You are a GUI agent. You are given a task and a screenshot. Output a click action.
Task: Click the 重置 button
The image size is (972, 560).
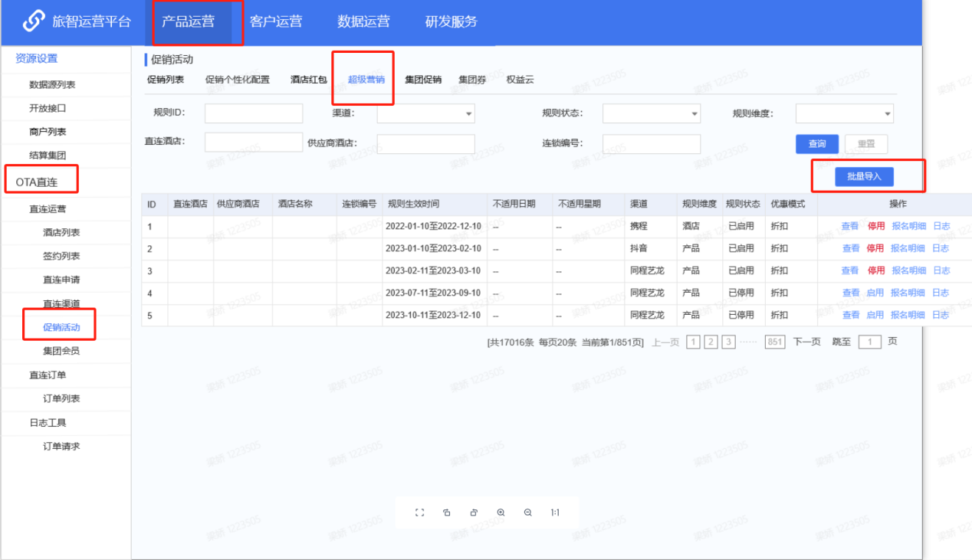866,144
